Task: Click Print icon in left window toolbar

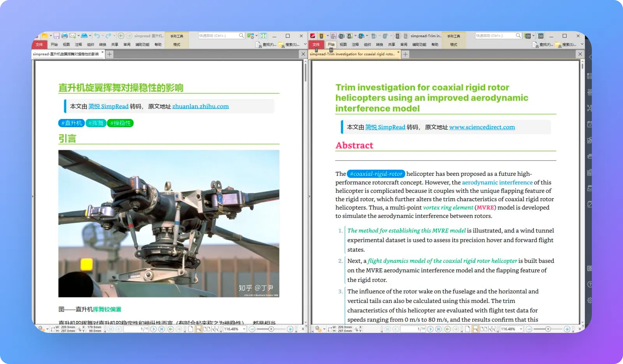Action: (65, 36)
